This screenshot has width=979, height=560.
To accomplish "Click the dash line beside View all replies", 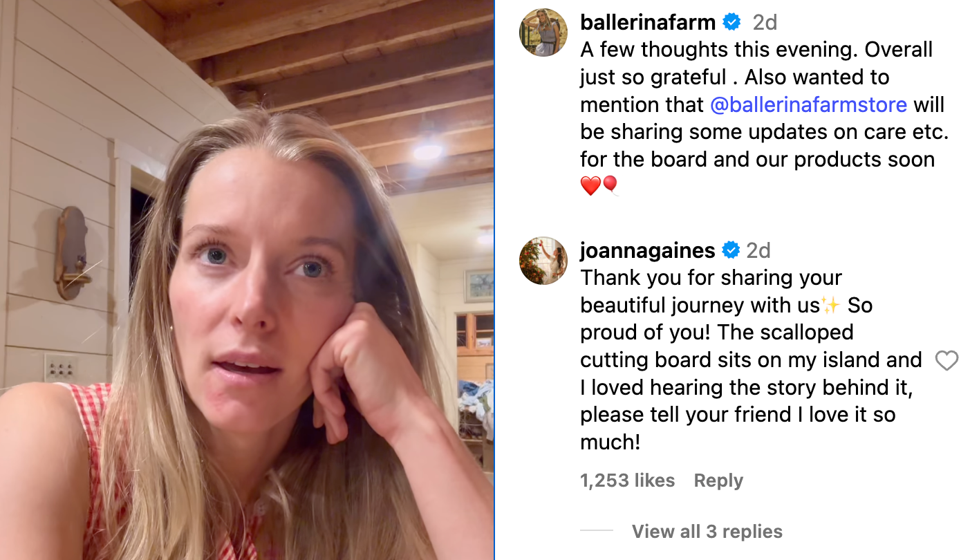I will [x=596, y=531].
